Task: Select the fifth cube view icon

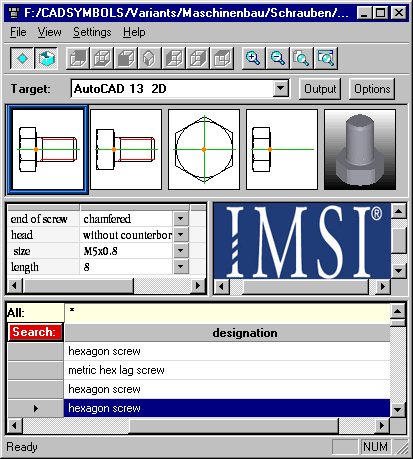Action: [174, 59]
